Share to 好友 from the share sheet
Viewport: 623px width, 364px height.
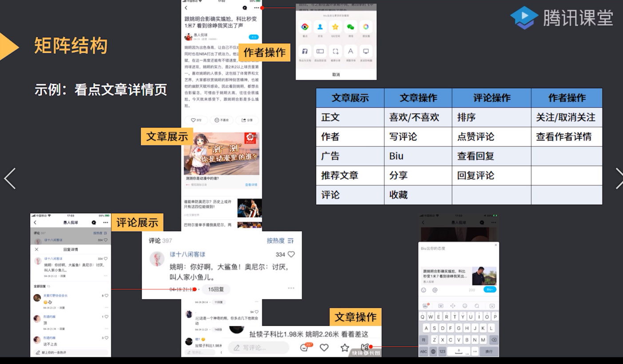pos(320,27)
